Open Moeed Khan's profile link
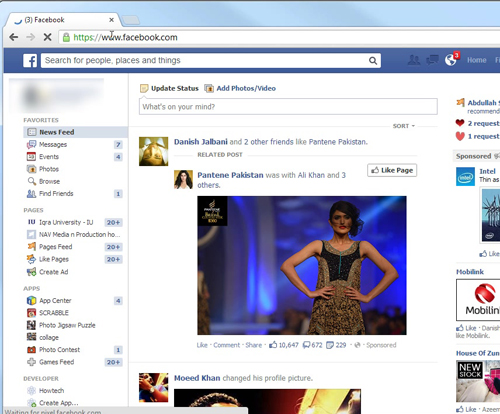Screen dimensions: 500x414 click(197, 378)
